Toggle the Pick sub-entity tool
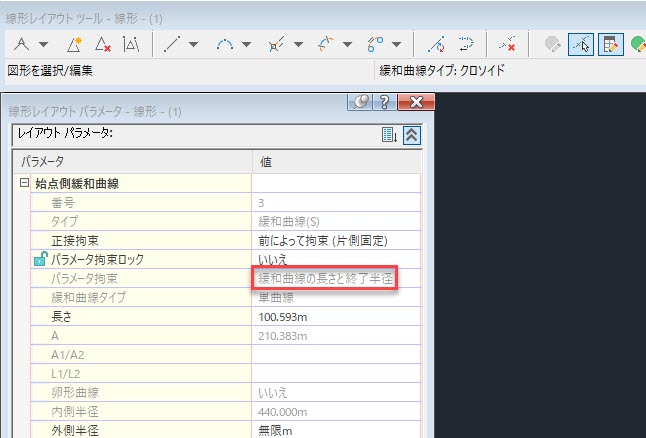Screen dimensions: 646x438 [580, 45]
